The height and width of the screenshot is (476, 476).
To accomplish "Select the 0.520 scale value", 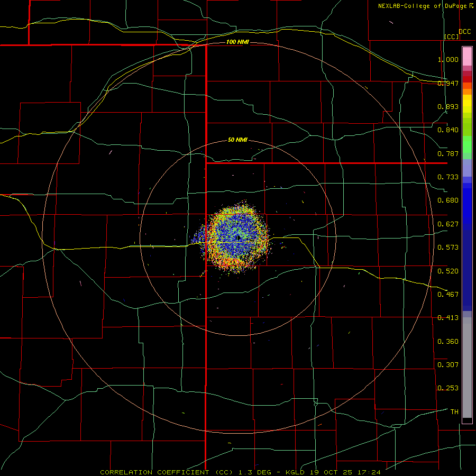I will tap(448, 271).
